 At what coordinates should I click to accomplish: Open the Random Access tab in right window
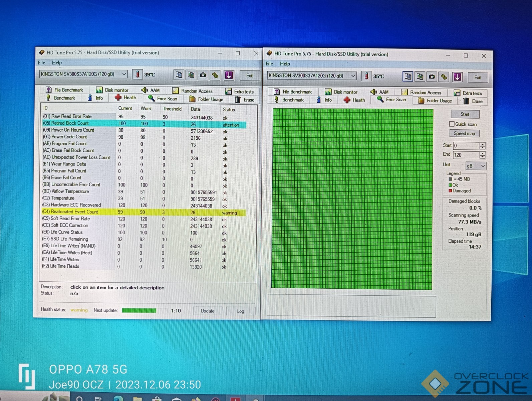tap(421, 93)
